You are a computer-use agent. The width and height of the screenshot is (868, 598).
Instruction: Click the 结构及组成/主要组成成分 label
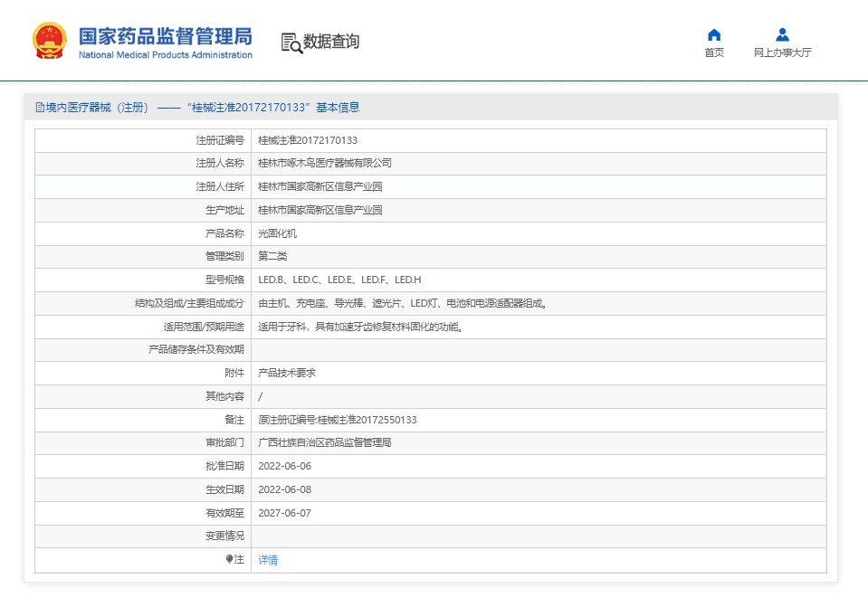(x=189, y=303)
